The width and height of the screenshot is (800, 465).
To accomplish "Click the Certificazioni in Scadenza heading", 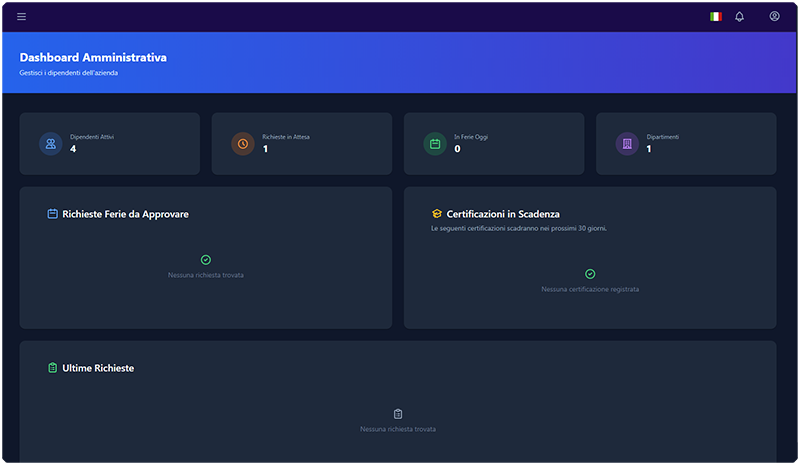I will pyautogui.click(x=503, y=214).
